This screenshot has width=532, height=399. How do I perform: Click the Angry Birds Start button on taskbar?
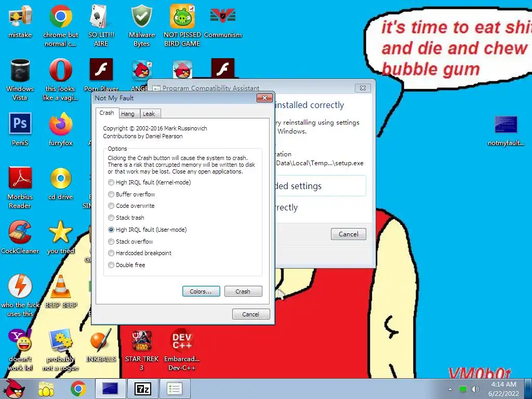point(15,389)
